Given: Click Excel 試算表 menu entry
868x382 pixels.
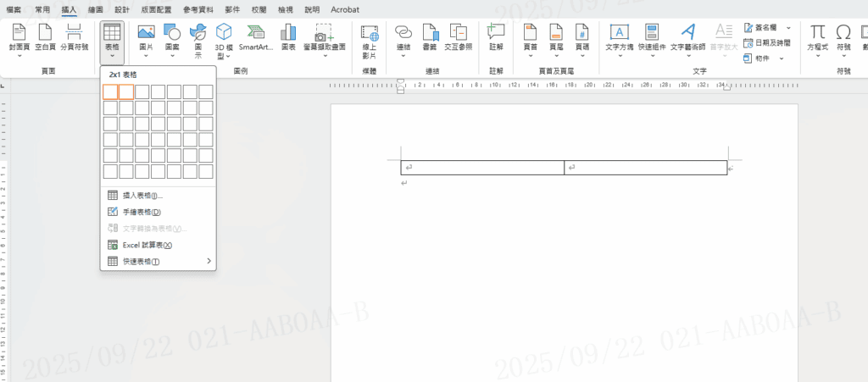Looking at the screenshot, I should (x=147, y=245).
